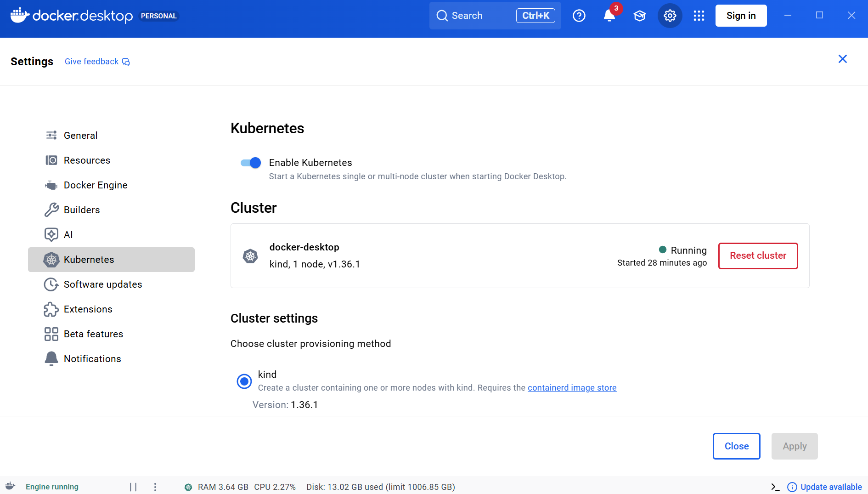Click the Reset cluster button
The image size is (868, 494).
click(x=758, y=256)
